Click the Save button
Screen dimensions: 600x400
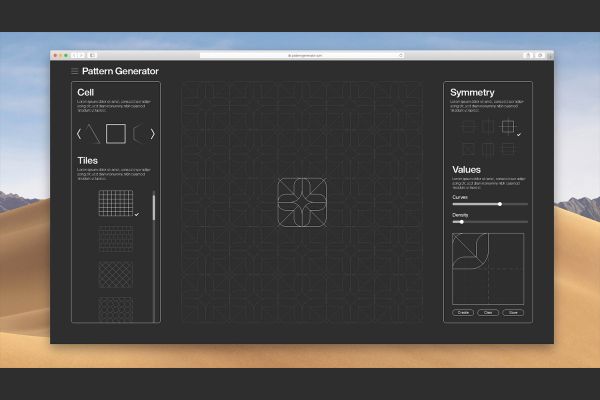tap(513, 313)
